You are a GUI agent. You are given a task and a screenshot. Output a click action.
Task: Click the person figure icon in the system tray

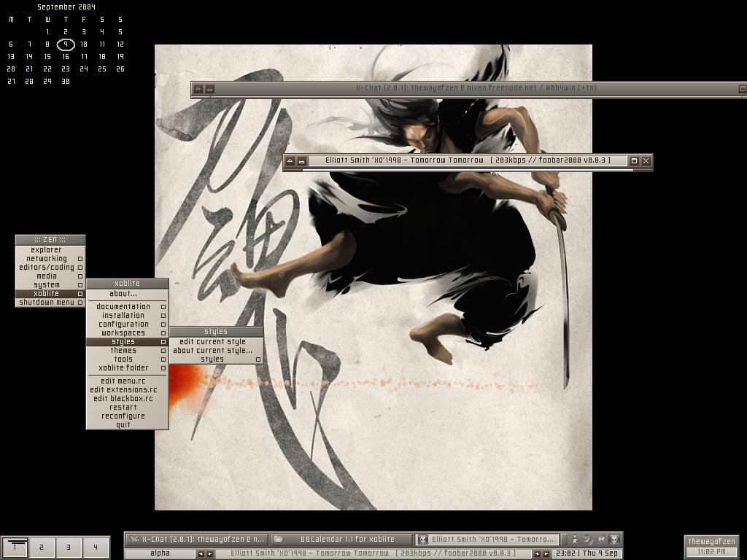pos(575,540)
